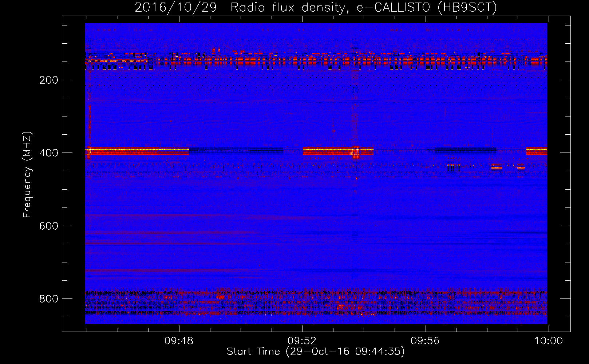
Task: Click the '09:48' time tick label
Action: click(179, 341)
